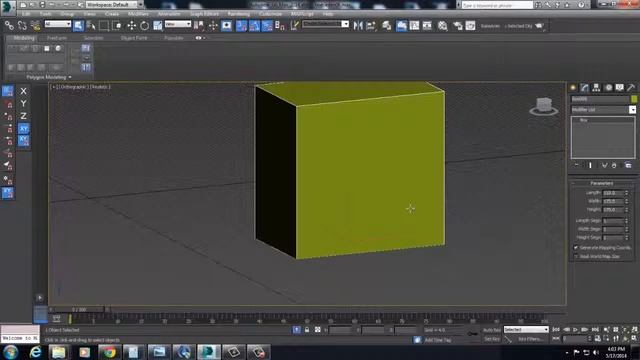This screenshot has height=360, width=640.
Task: Activate the Select and Rotate tool
Action: click(x=144, y=26)
